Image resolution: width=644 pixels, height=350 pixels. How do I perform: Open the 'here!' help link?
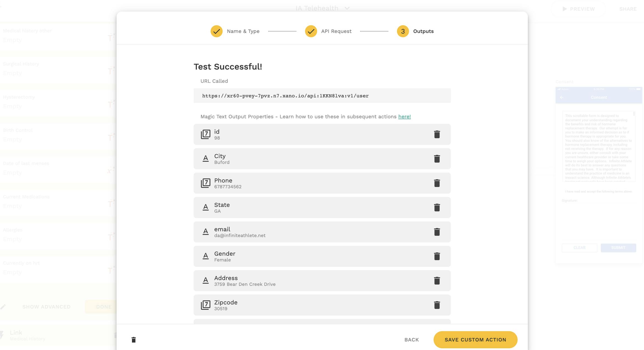tap(404, 117)
